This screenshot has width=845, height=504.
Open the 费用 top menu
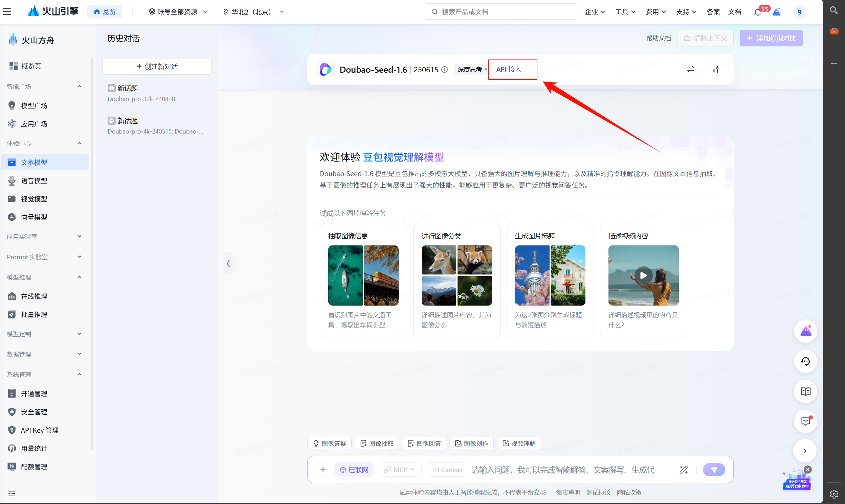[656, 12]
